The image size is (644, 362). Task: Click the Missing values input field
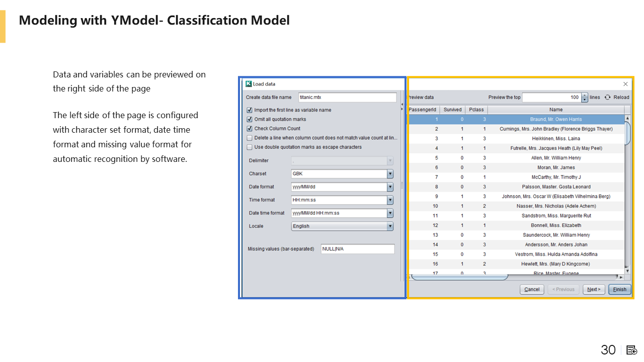point(357,249)
